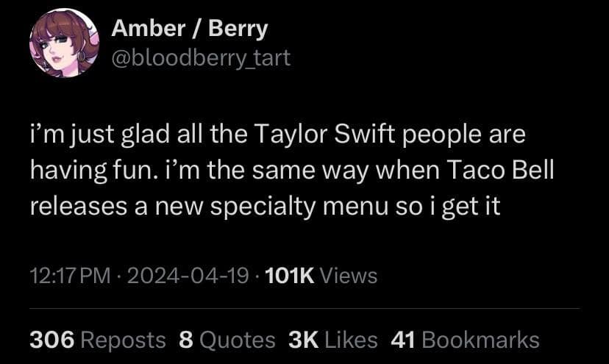
Task: View the 306 Reposts list
Action: 97,339
